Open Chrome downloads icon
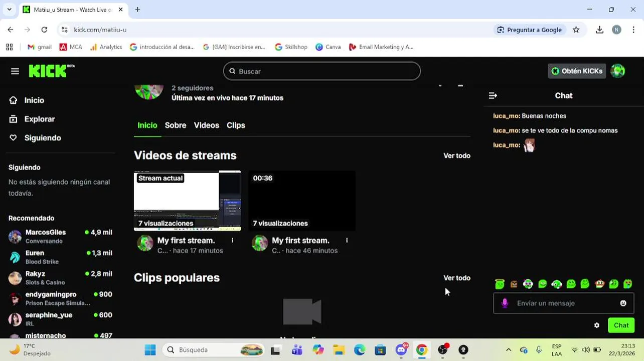This screenshot has width=644, height=361. pos(599,30)
